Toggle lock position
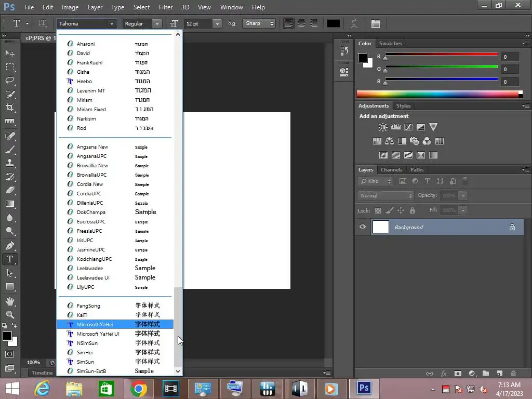Screen dimensions: 532x399 pyautogui.click(x=401, y=210)
